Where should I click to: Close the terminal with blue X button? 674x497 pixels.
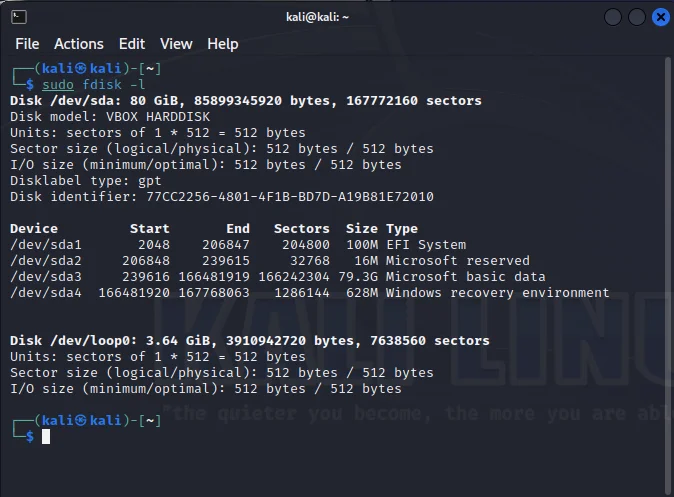(661, 17)
